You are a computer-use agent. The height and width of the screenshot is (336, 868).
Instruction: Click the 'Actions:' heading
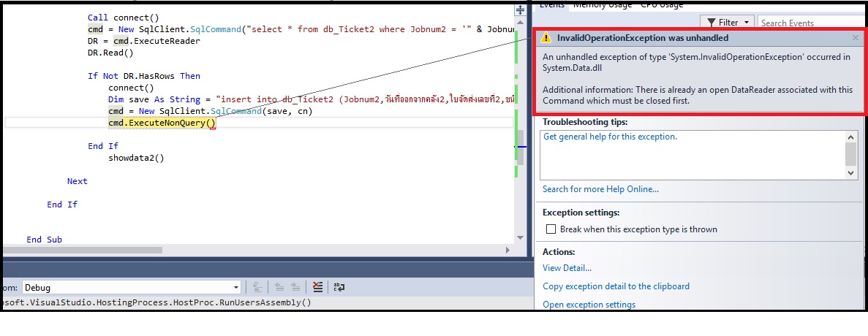point(559,251)
